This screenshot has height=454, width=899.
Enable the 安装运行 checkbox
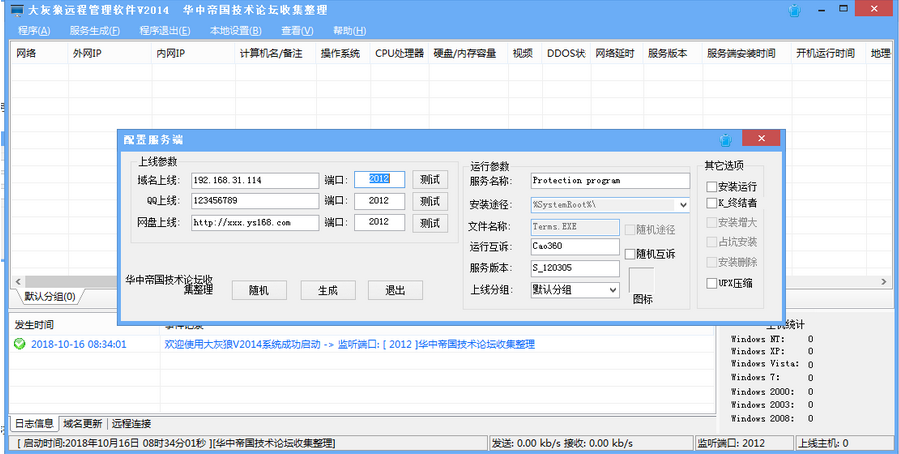click(x=712, y=186)
